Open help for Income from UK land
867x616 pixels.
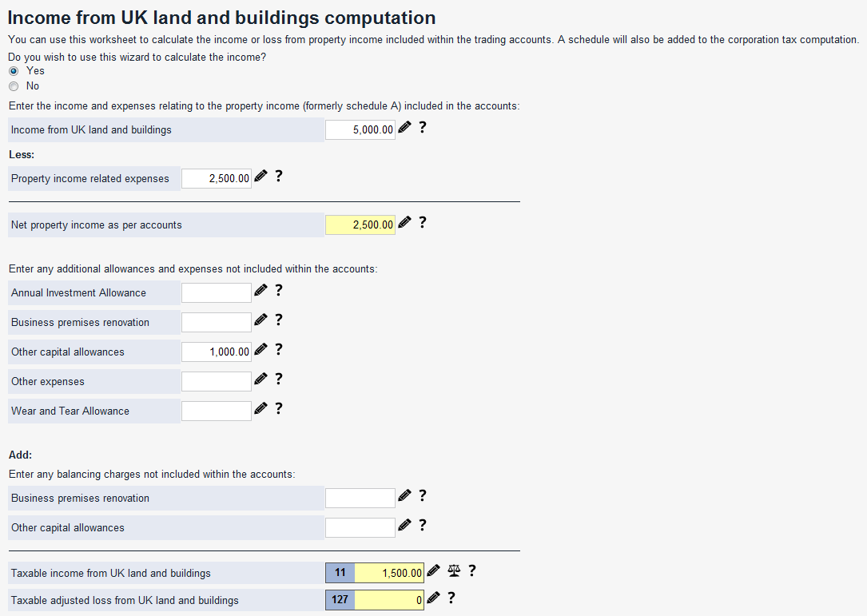pyautogui.click(x=423, y=128)
